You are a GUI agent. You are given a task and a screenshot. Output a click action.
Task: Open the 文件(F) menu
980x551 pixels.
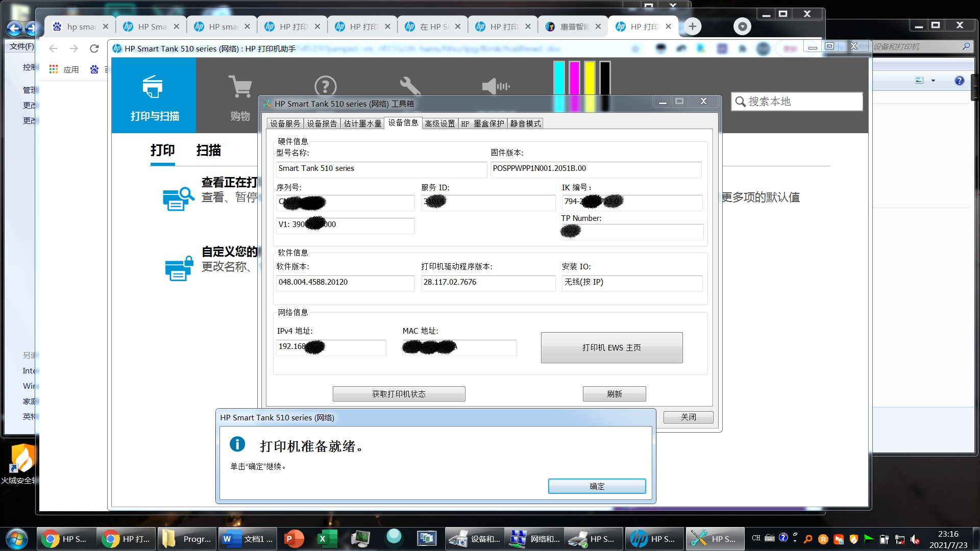22,46
